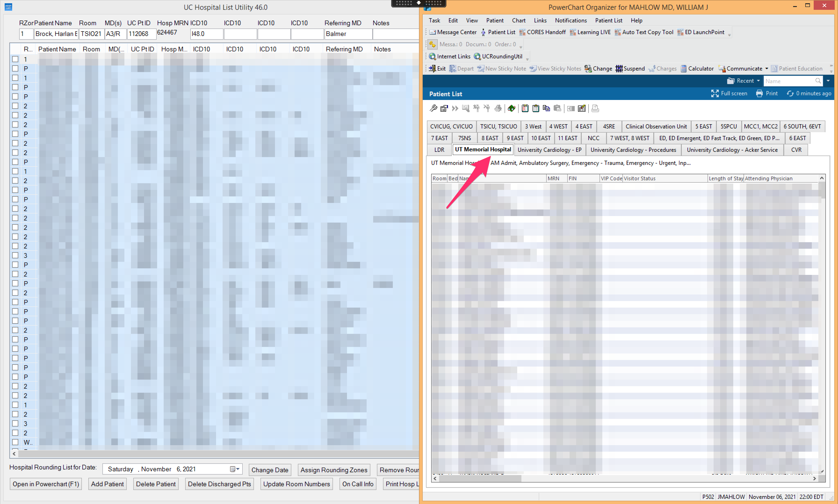
Task: Expand the Communicate dropdown arrow
Action: [767, 69]
